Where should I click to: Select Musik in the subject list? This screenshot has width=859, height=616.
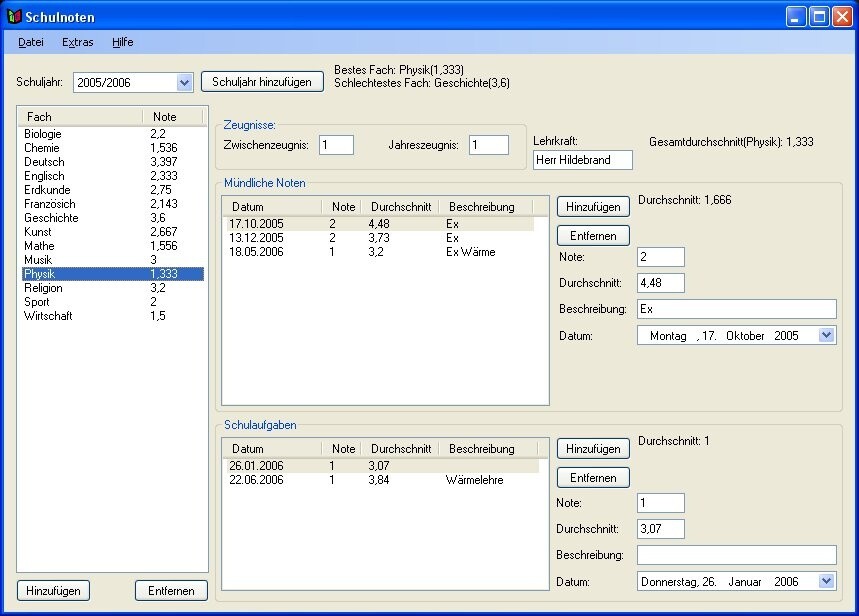pos(112,260)
